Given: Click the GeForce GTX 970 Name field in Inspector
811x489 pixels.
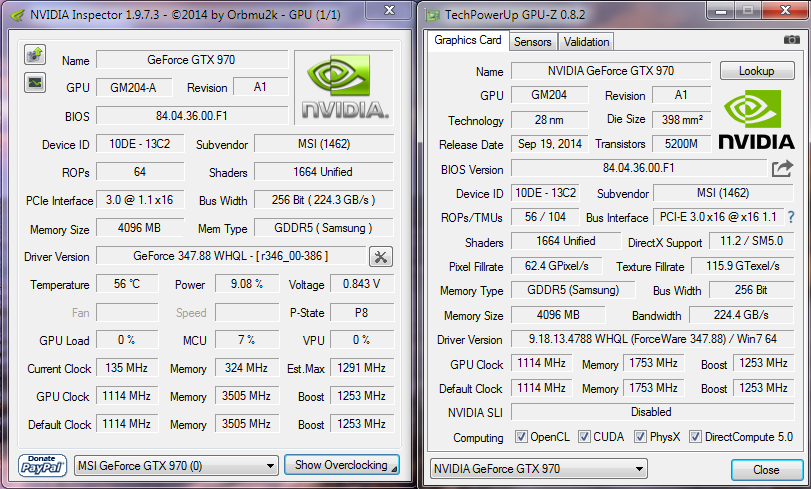Looking at the screenshot, I should tap(192, 60).
